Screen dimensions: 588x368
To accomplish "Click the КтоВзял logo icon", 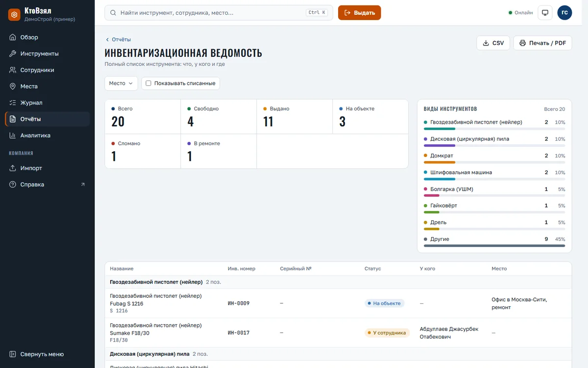I will tap(14, 14).
